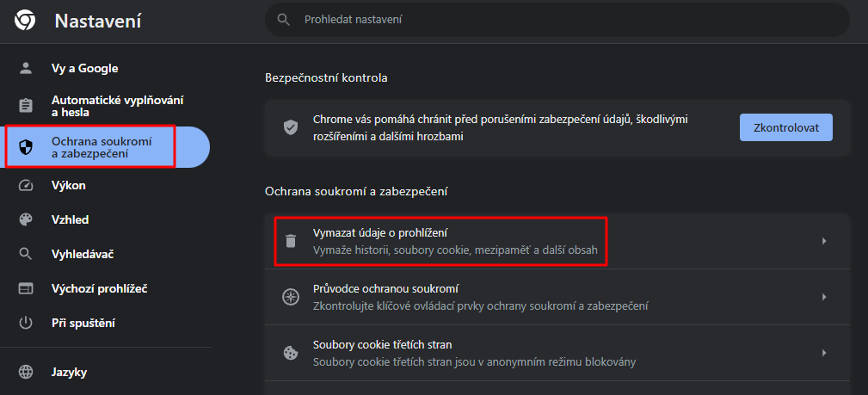The image size is (868, 395).
Task: Click the palette icon next to Vzhled
Action: 26,220
